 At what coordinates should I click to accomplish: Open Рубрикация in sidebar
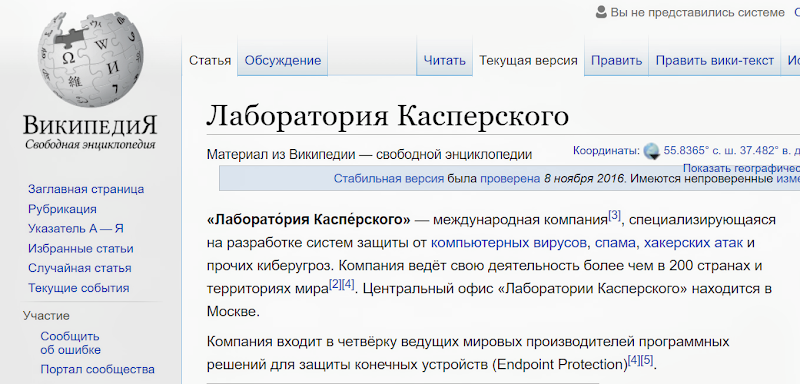point(62,209)
